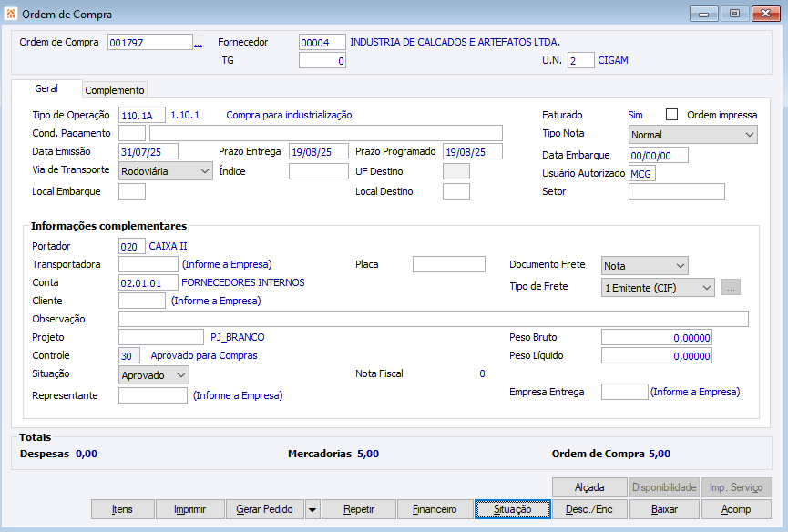The image size is (788, 532).
Task: Switch to the Geral tab
Action: pos(46,88)
